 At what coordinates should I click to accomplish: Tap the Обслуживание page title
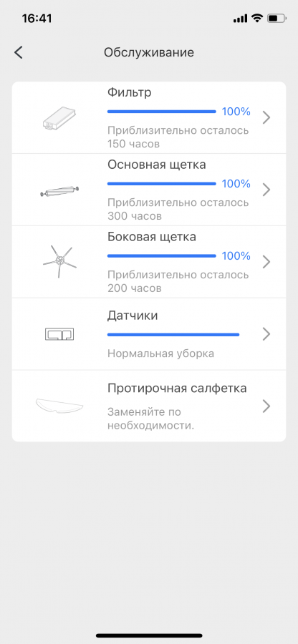[149, 52]
